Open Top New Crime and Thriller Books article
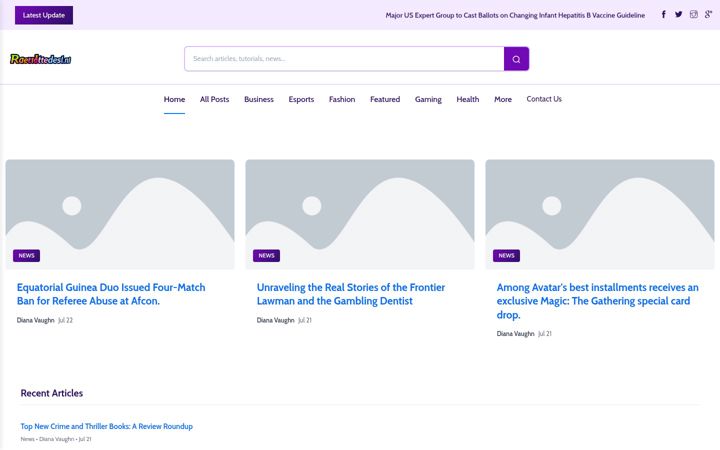The height and width of the screenshot is (450, 720). (x=107, y=426)
